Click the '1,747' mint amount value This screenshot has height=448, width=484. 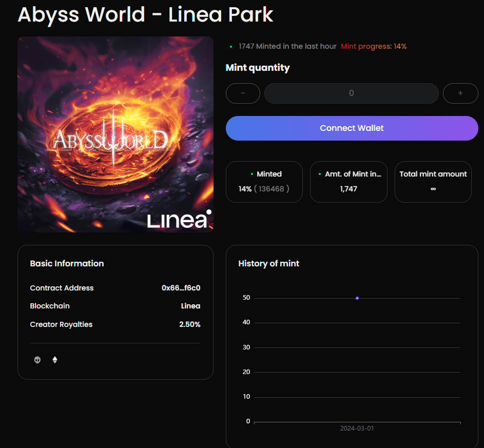point(349,189)
